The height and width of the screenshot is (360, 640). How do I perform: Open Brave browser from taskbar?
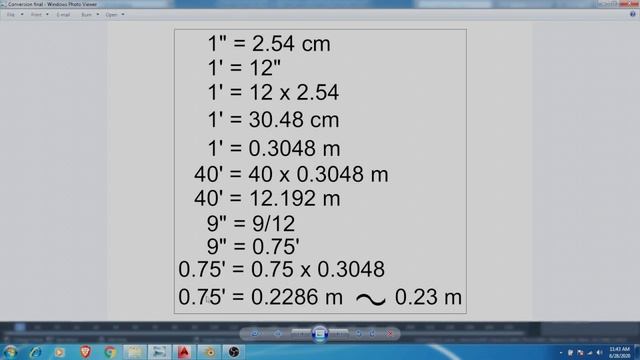click(x=85, y=352)
